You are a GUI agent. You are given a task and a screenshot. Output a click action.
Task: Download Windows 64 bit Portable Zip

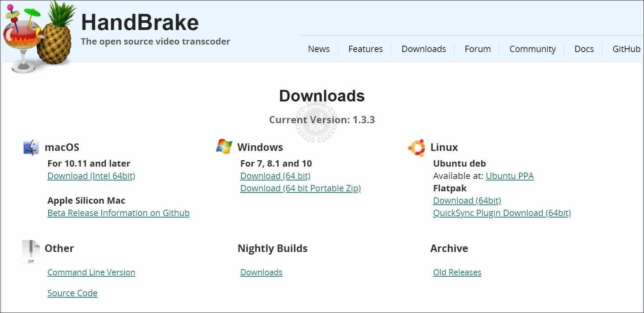(300, 188)
